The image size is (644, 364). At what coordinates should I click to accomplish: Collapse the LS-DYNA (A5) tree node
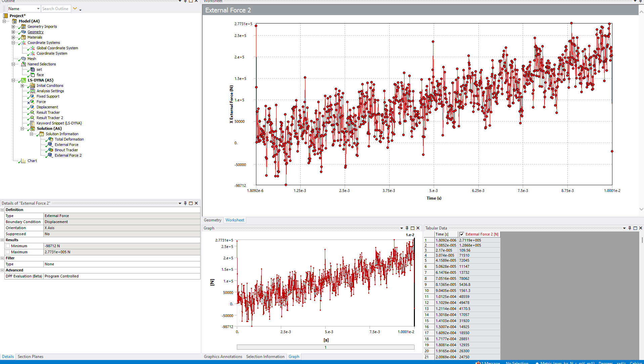pyautogui.click(x=13, y=80)
